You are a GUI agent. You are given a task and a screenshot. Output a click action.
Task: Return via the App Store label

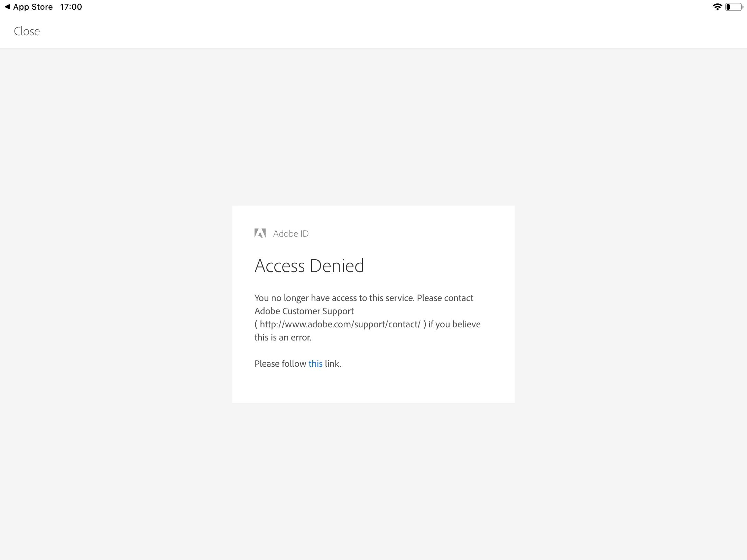(33, 7)
